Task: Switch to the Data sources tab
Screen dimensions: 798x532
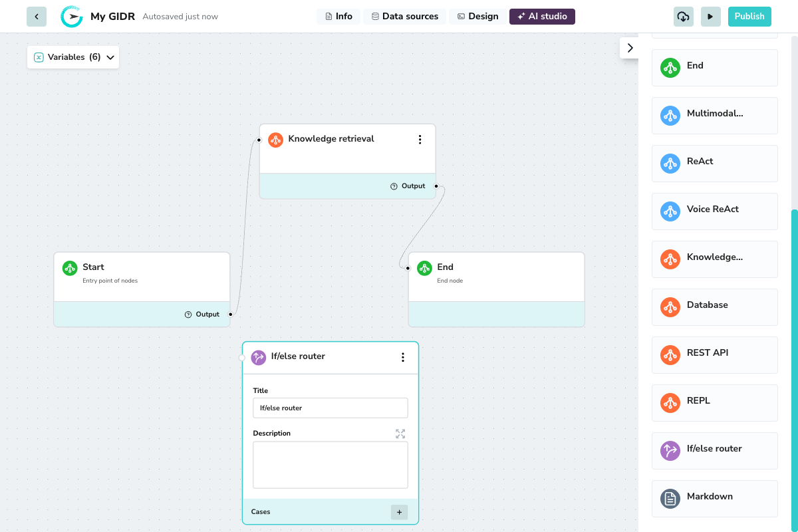Action: click(x=404, y=16)
